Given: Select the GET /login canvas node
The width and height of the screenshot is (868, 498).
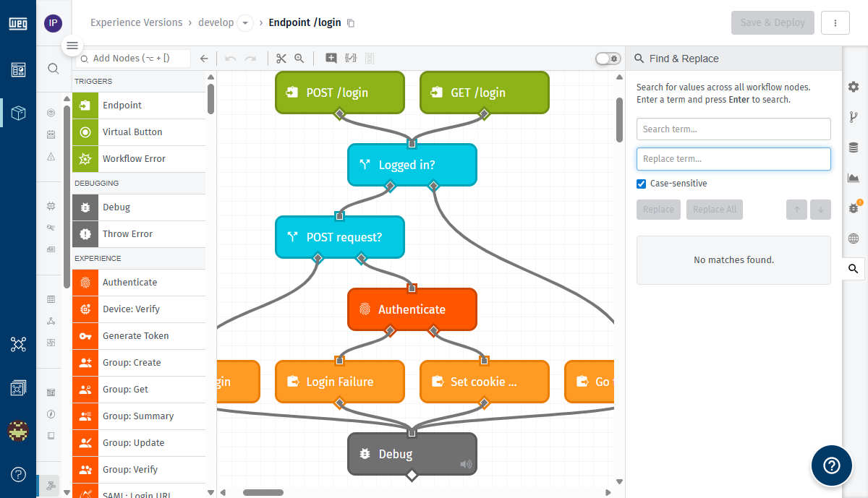Looking at the screenshot, I should click(485, 93).
